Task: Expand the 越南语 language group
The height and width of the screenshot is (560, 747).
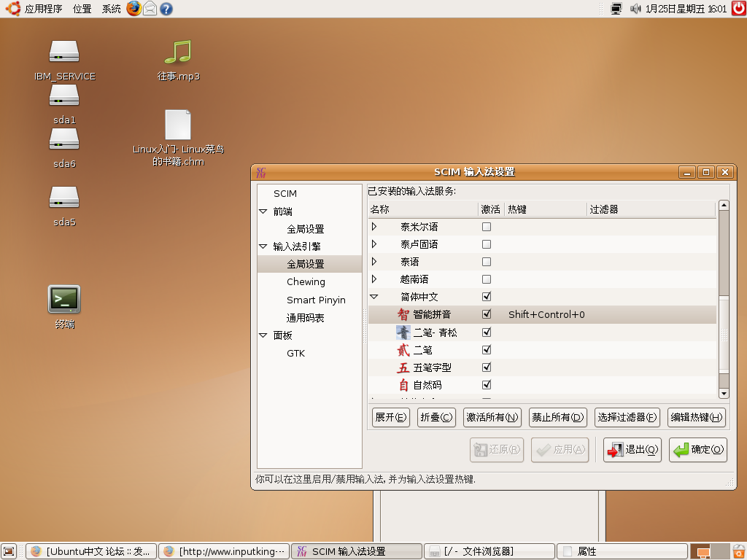Action: click(x=374, y=279)
